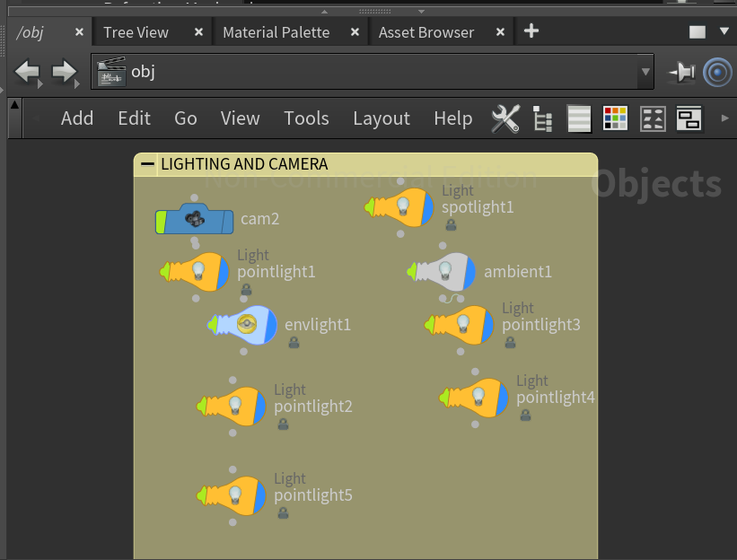Switch to the Asset Browser tab

tap(426, 32)
